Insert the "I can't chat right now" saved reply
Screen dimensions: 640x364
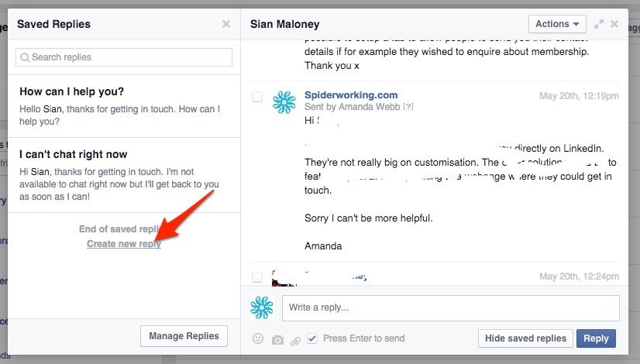pos(124,176)
